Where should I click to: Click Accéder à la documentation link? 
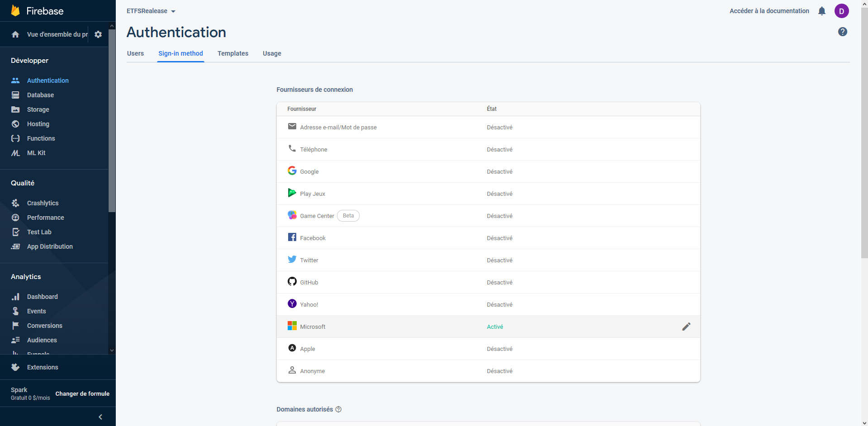pos(769,11)
